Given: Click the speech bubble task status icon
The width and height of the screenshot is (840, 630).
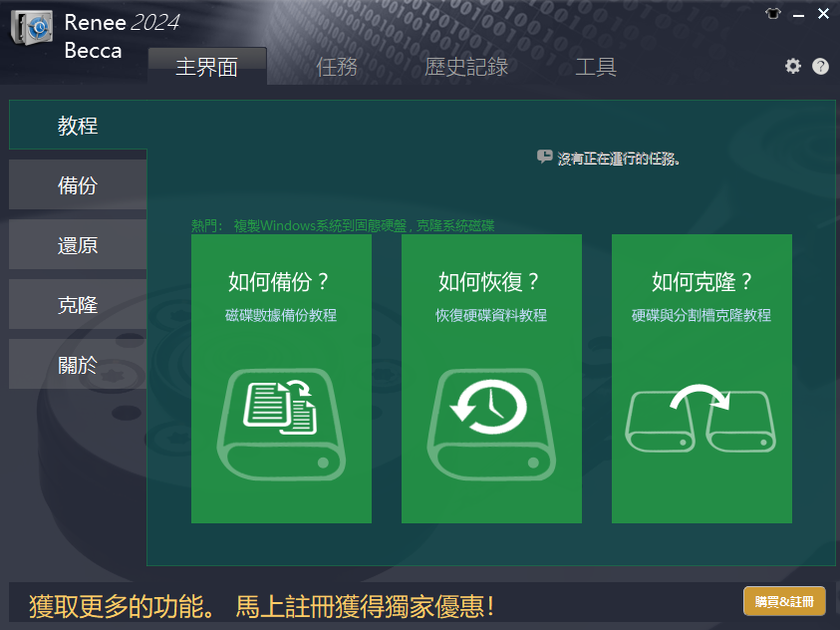Looking at the screenshot, I should click(x=544, y=157).
